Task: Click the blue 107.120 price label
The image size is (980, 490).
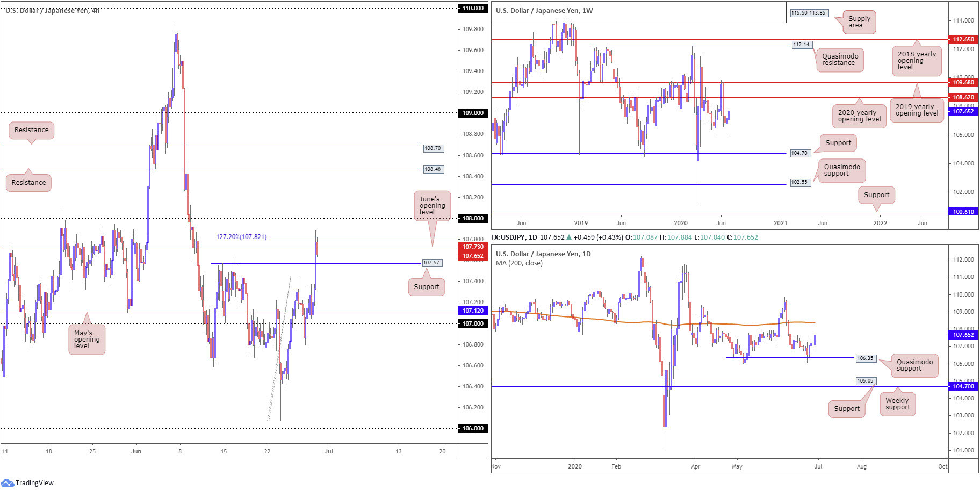Action: 473,311
